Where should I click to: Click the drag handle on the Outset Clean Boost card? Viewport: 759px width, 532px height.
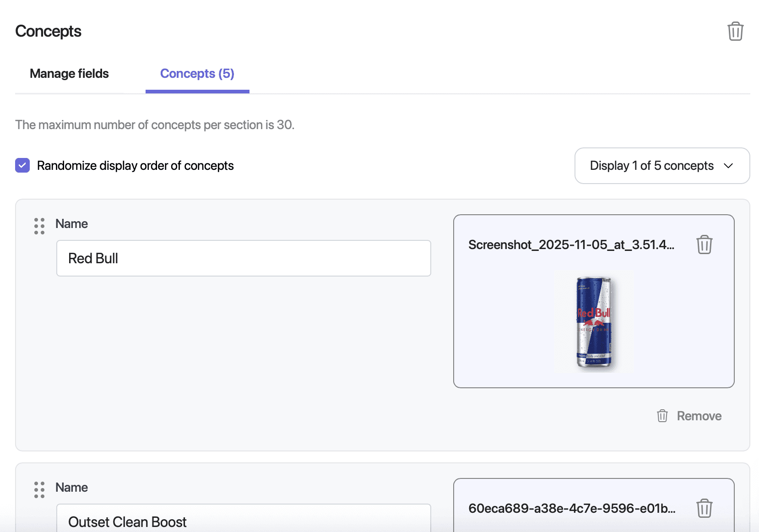39,489
